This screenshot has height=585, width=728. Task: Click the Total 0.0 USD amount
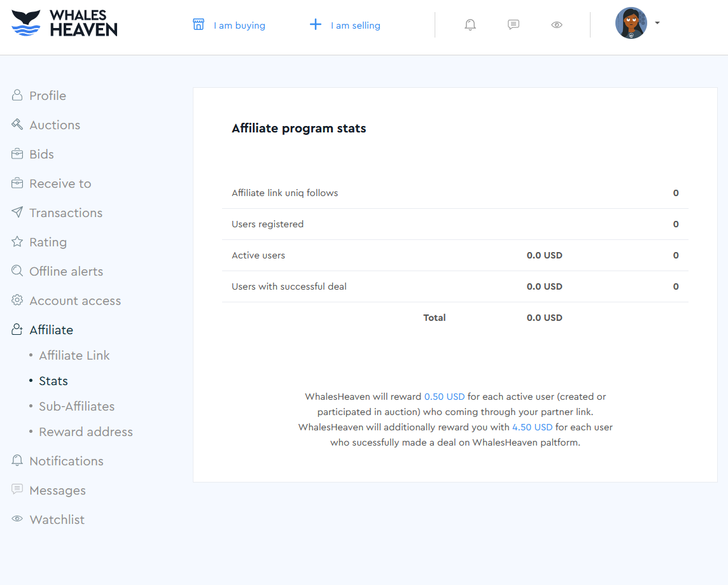click(544, 318)
